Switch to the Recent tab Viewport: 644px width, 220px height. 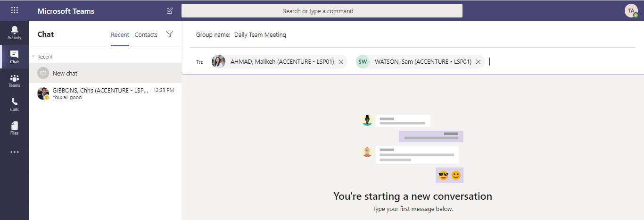coord(120,34)
